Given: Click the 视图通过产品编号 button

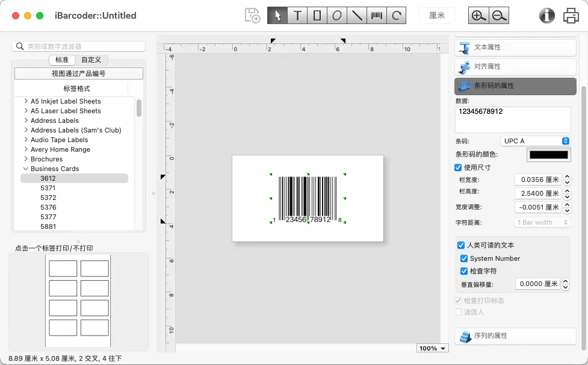Looking at the screenshot, I should coord(78,73).
